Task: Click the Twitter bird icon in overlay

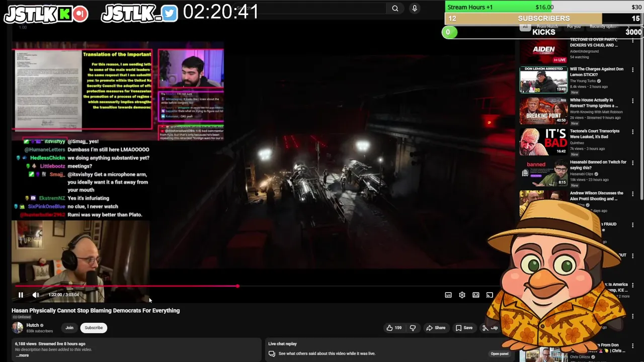Action: [x=170, y=14]
